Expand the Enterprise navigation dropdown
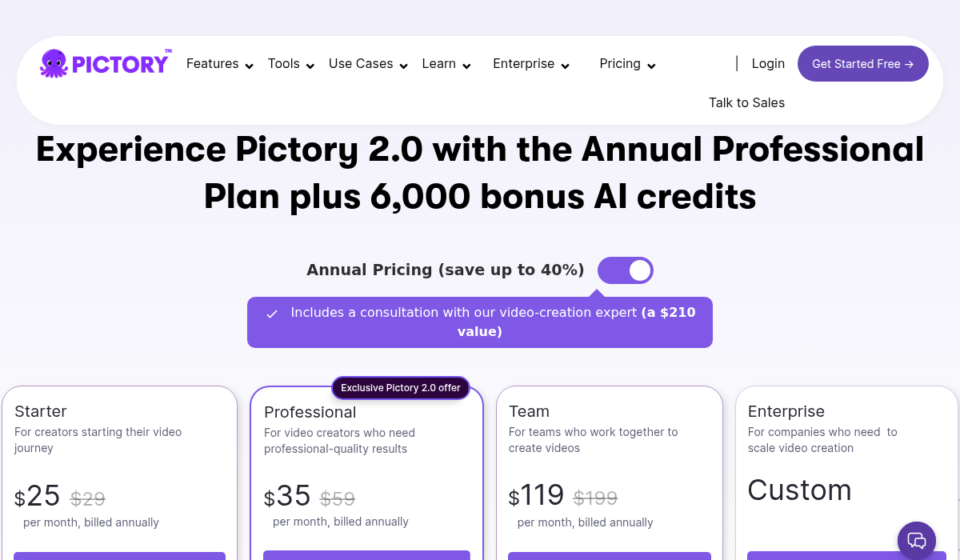Image resolution: width=960 pixels, height=560 pixels. pyautogui.click(x=530, y=64)
